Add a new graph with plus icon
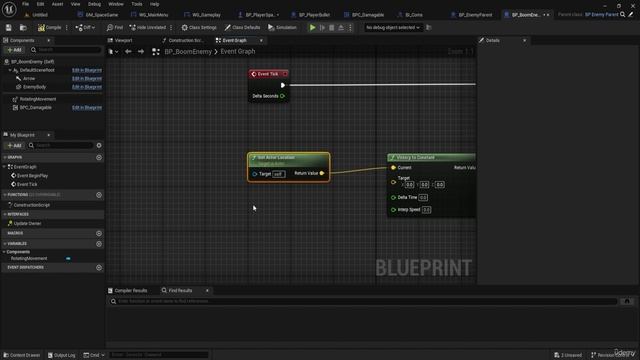 99,157
